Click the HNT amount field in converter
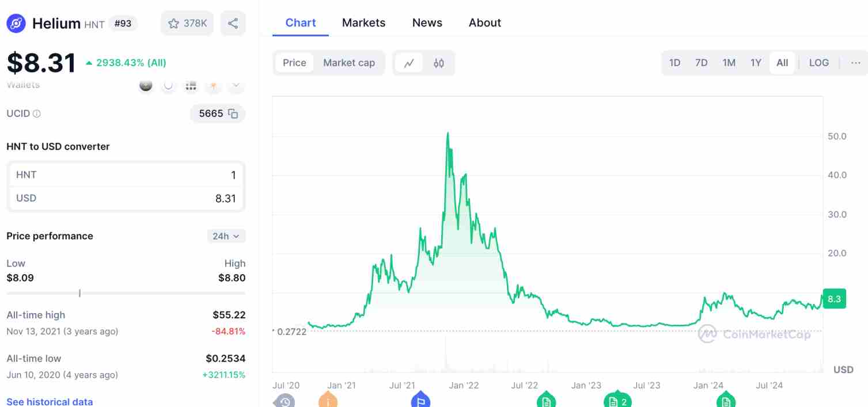This screenshot has width=868, height=407. tap(126, 175)
